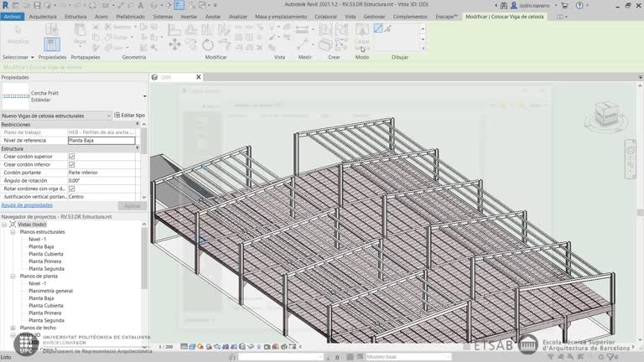The image size is (644, 362).
Task: Toggle the Crear cordón inferior checkbox
Action: tap(71, 164)
